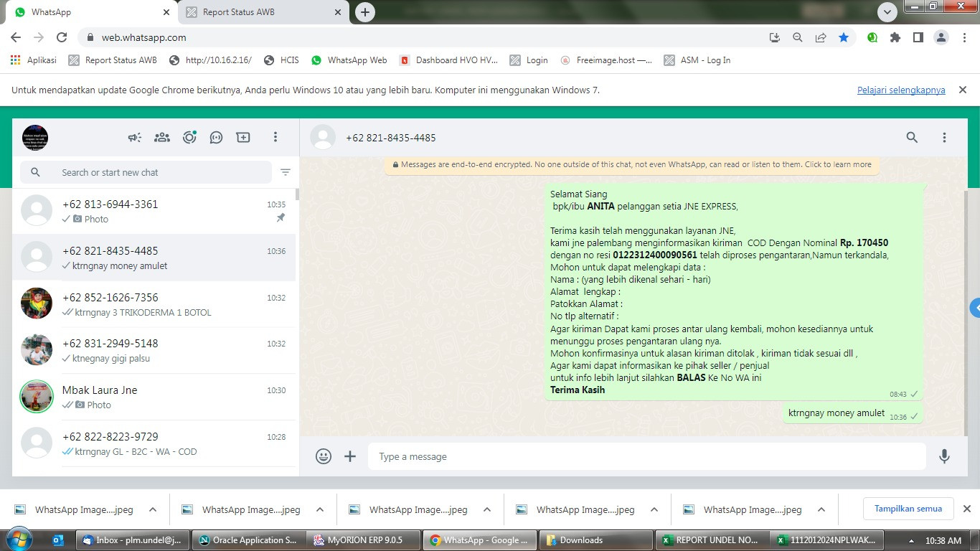
Task: Expand last WhatsApp Image download chevron
Action: [x=821, y=509]
